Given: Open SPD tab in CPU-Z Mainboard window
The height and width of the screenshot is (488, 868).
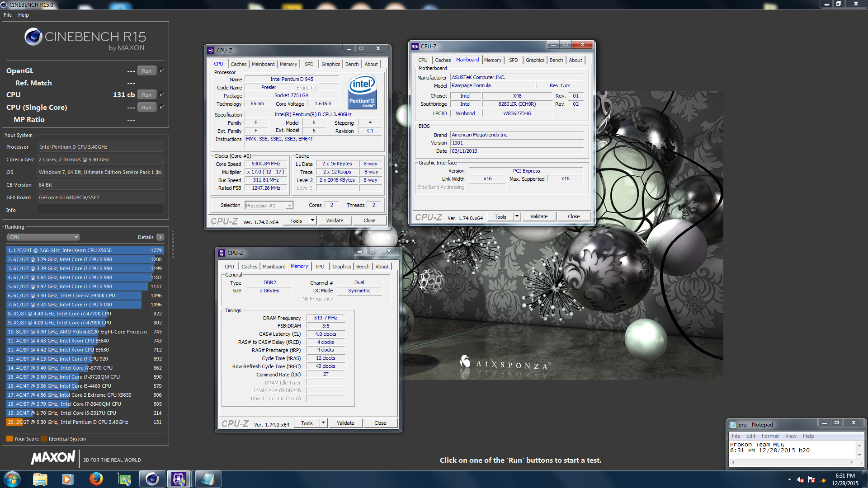Looking at the screenshot, I should click(x=513, y=60).
